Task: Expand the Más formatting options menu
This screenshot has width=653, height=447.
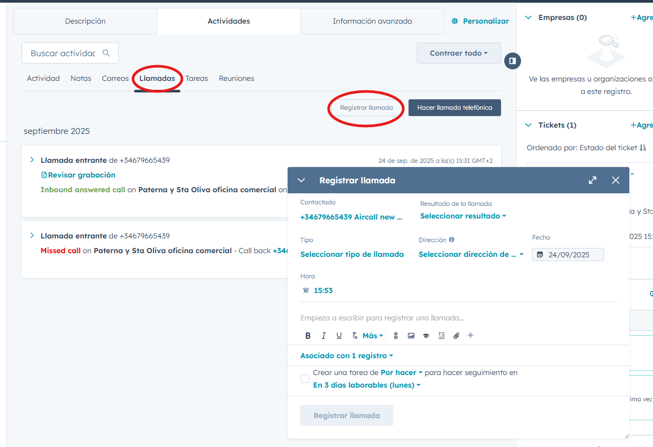Action: tap(373, 336)
